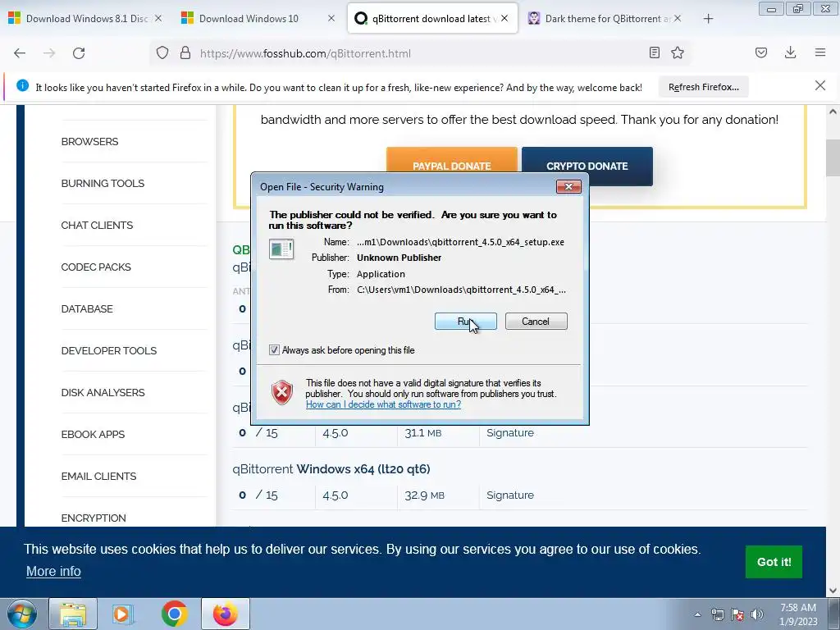
Task: Open the More info cookies link
Action: coord(53,571)
